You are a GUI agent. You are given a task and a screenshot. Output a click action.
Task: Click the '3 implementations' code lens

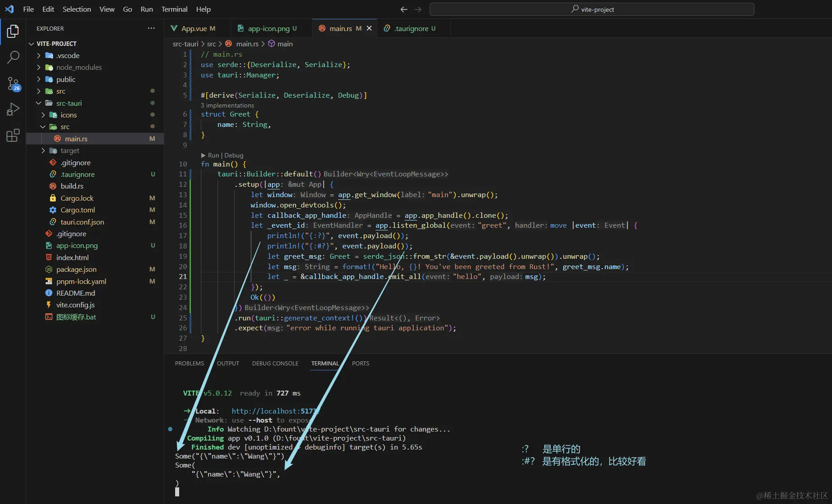click(227, 105)
